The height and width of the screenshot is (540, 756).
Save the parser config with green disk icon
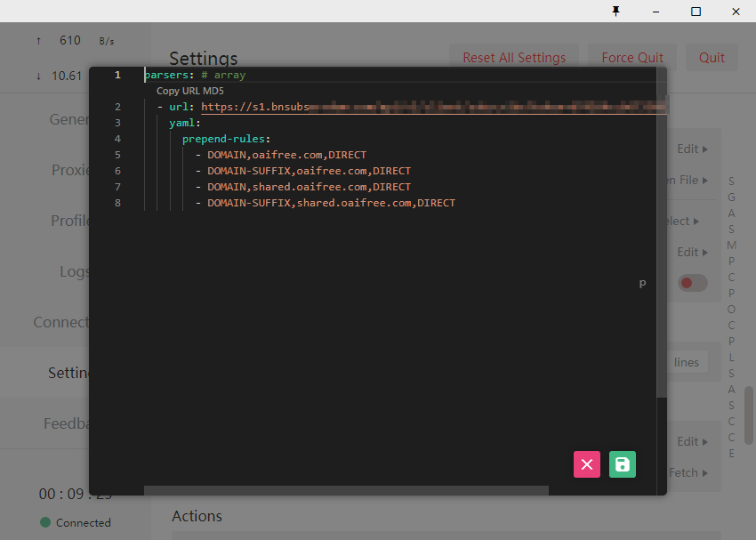622,464
